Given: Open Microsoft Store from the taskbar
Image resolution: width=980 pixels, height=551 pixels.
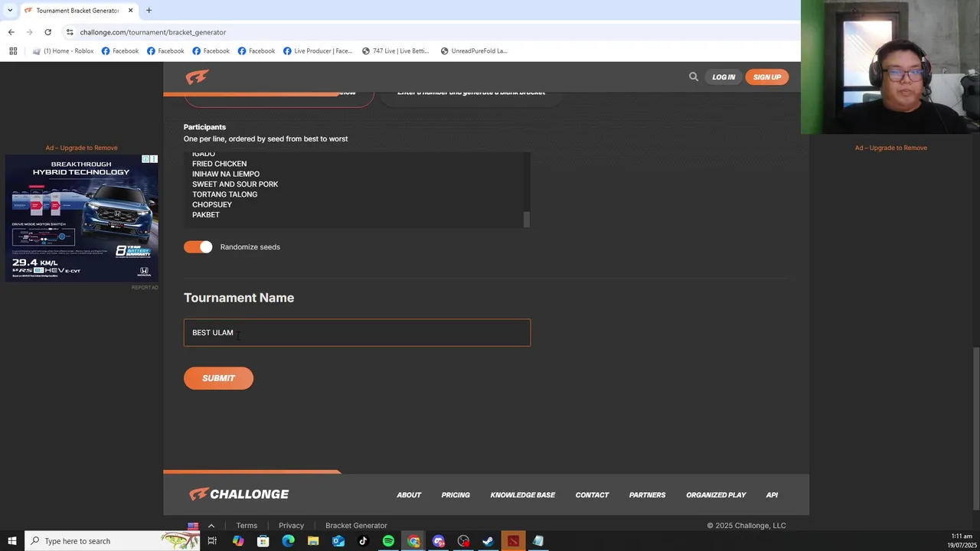Looking at the screenshot, I should pyautogui.click(x=263, y=541).
